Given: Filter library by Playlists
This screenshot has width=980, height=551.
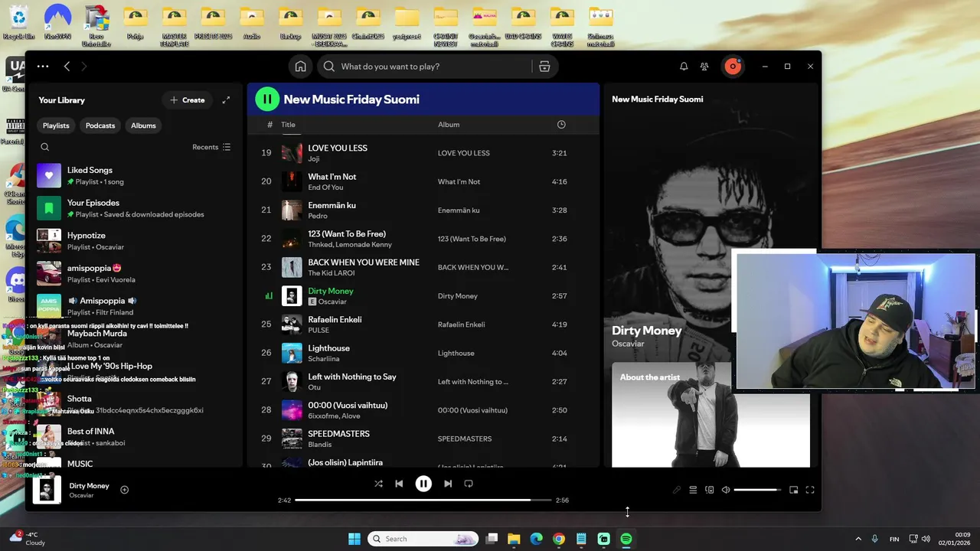Looking at the screenshot, I should (x=56, y=126).
